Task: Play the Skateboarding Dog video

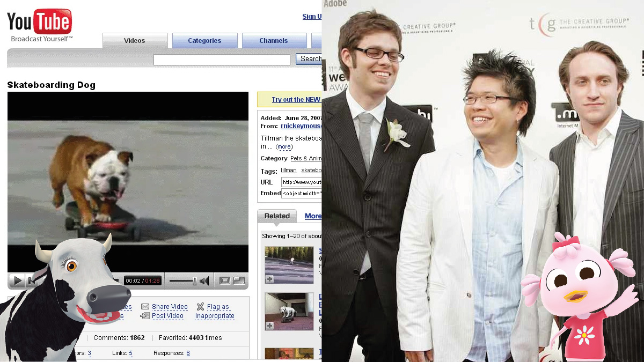Action: tap(18, 280)
